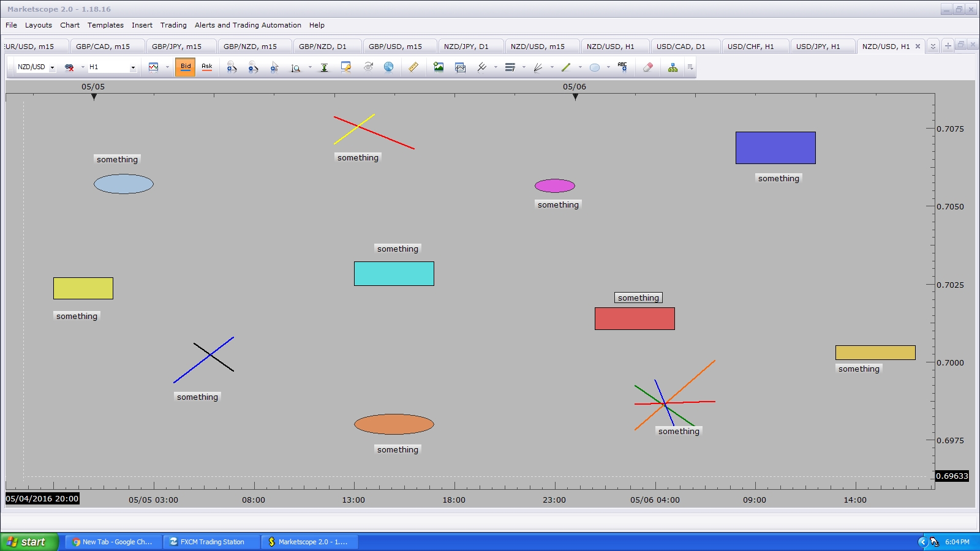Click the globe icon in toolbar
Screen dimensions: 980x551
[x=388, y=67]
